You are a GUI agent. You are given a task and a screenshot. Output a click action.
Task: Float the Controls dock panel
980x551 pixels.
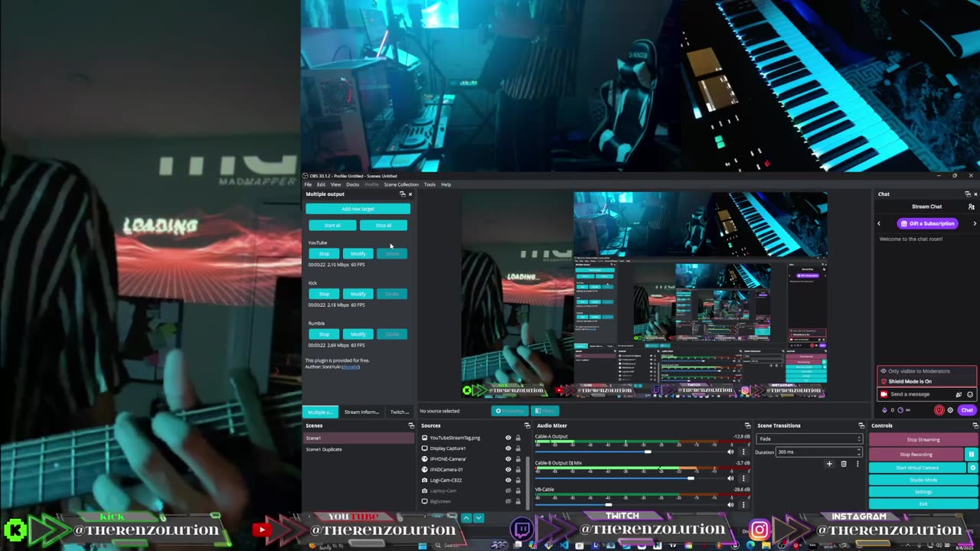pyautogui.click(x=975, y=425)
